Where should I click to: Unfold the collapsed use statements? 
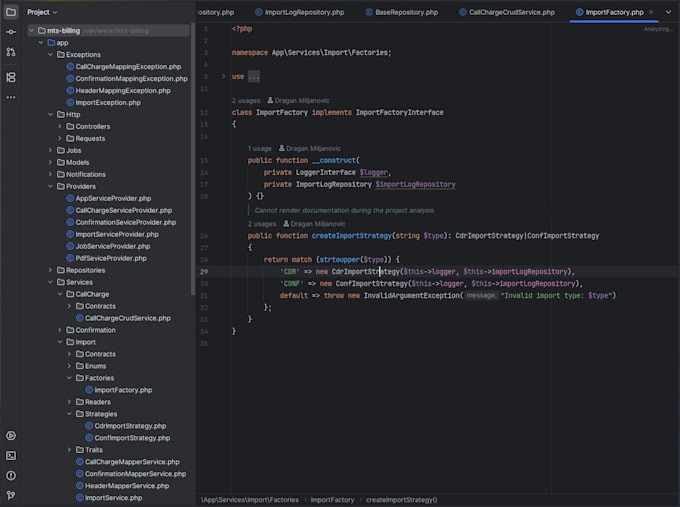tap(223, 77)
